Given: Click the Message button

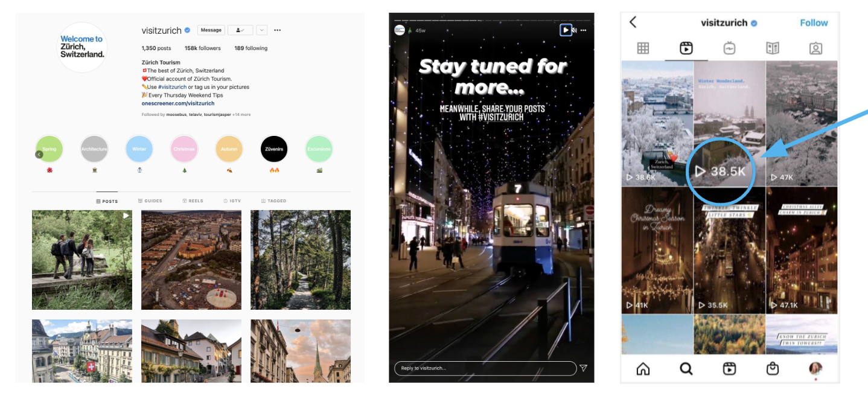Looking at the screenshot, I should [211, 30].
